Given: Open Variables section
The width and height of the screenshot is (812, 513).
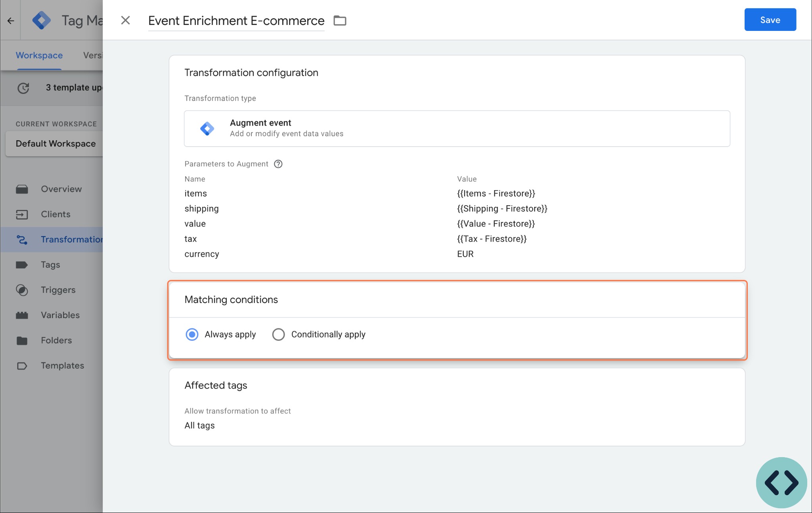Looking at the screenshot, I should pyautogui.click(x=60, y=315).
